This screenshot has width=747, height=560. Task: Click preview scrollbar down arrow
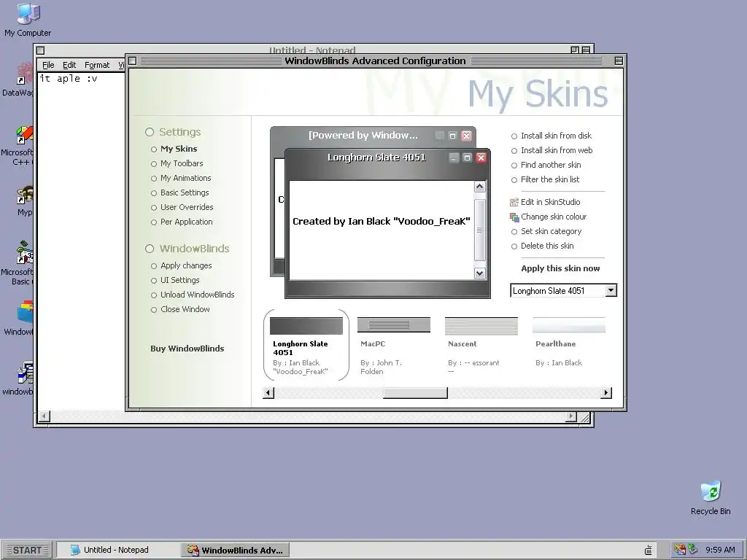[480, 273]
